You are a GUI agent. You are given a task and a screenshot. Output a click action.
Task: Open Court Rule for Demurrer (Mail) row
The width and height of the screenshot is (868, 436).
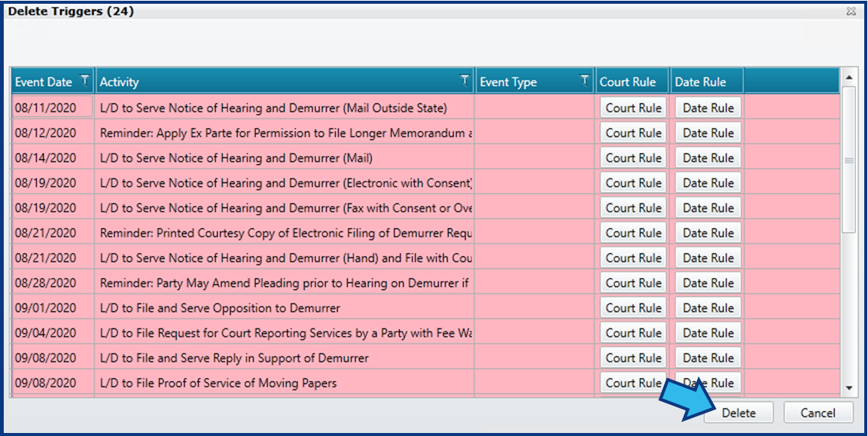(x=633, y=157)
